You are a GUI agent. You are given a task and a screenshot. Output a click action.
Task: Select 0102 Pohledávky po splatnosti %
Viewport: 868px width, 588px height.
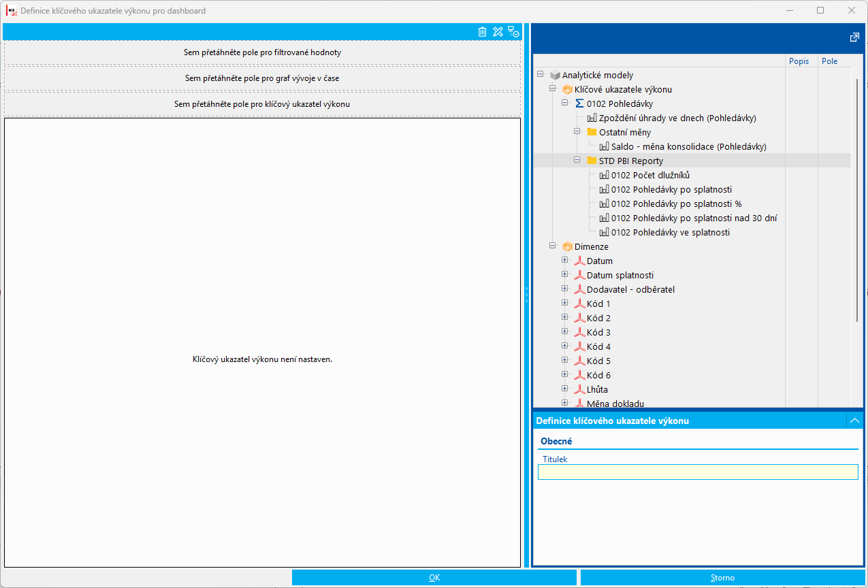tap(676, 204)
